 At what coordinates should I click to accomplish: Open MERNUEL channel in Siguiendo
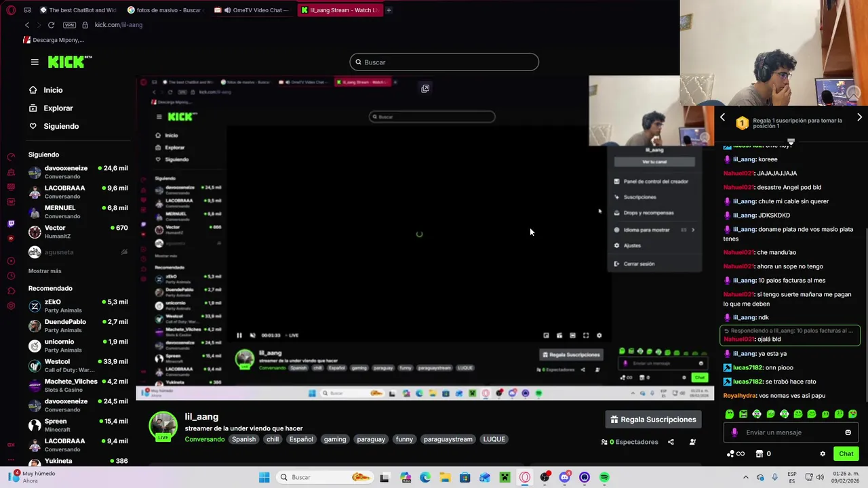pyautogui.click(x=78, y=211)
